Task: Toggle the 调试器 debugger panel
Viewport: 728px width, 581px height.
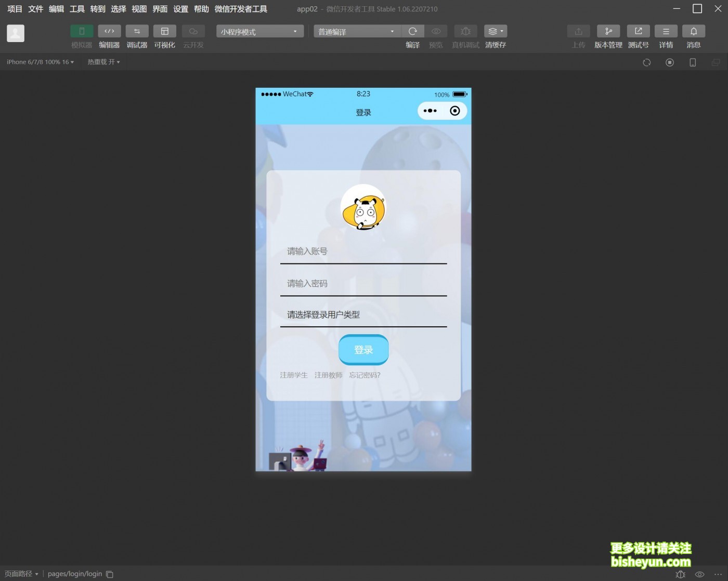Action: pyautogui.click(x=137, y=31)
